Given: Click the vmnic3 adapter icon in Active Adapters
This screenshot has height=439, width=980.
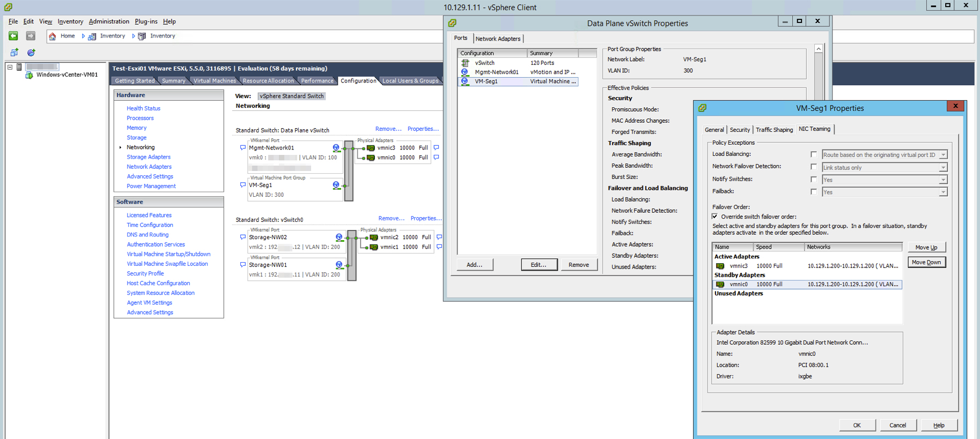Looking at the screenshot, I should point(720,266).
